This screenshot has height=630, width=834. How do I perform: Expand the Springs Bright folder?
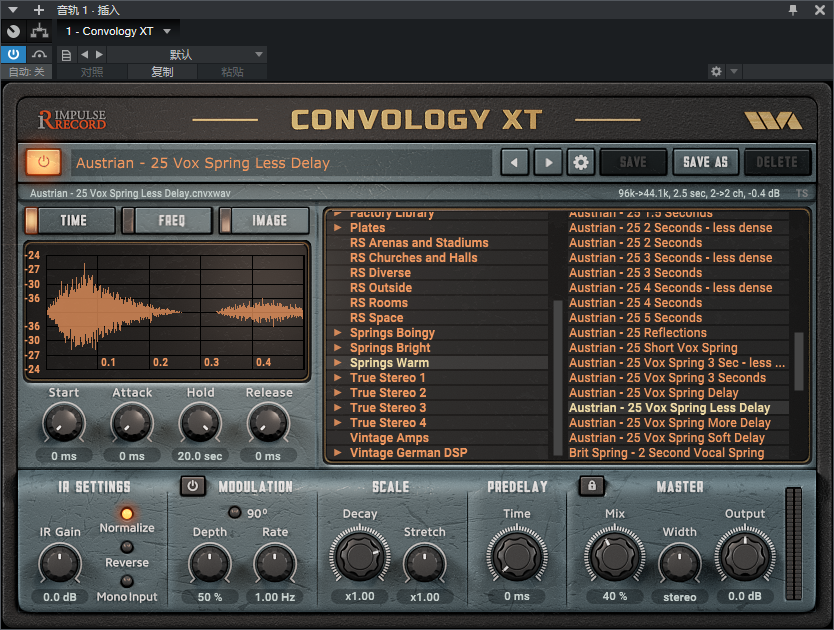click(x=338, y=347)
